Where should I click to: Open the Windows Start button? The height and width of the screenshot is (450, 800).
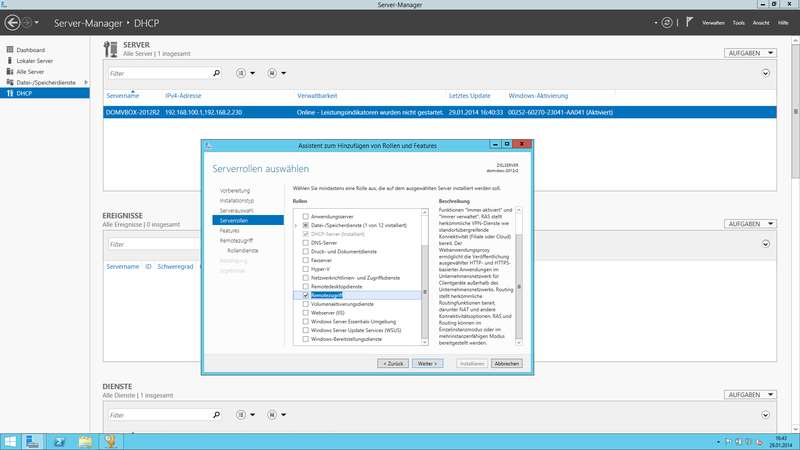click(14, 440)
